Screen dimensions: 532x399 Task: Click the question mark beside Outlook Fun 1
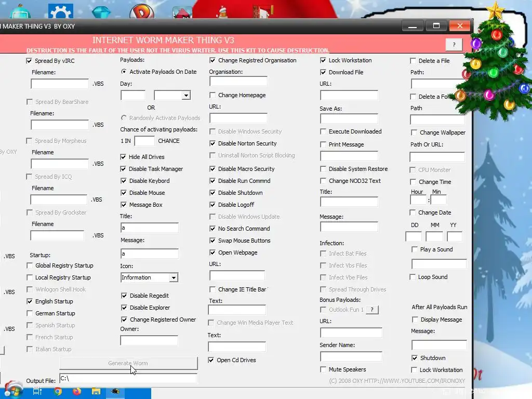click(x=372, y=310)
